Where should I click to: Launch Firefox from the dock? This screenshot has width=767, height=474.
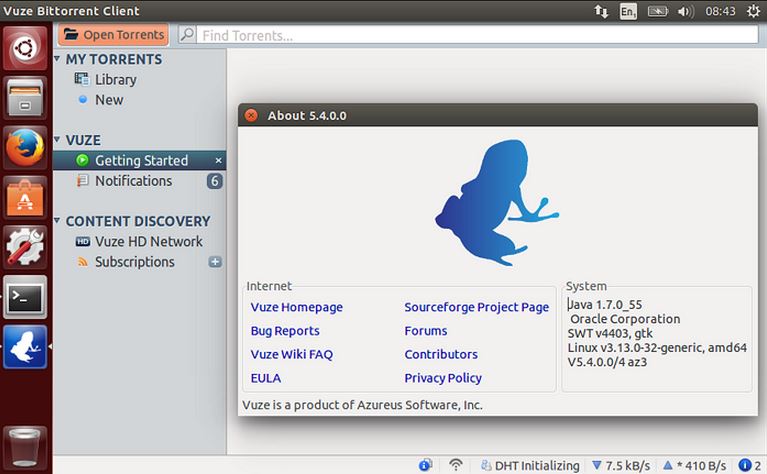(25, 148)
